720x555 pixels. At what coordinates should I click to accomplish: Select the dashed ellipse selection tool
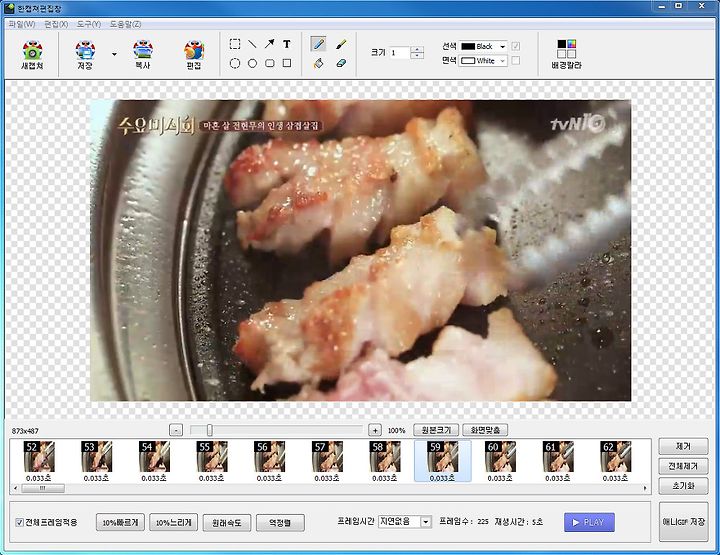235,63
